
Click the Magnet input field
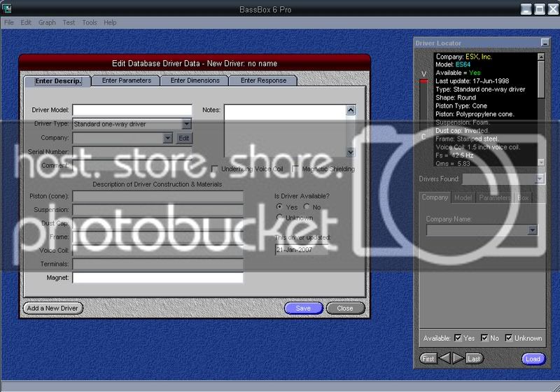(158, 278)
